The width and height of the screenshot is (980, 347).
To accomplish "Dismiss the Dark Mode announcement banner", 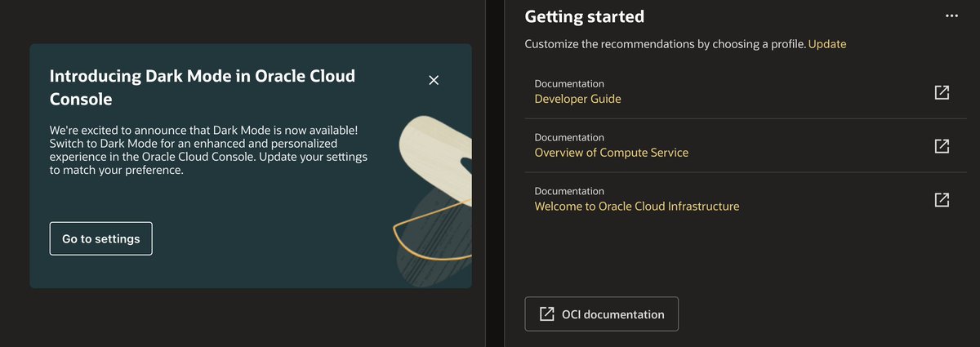I will pyautogui.click(x=434, y=80).
